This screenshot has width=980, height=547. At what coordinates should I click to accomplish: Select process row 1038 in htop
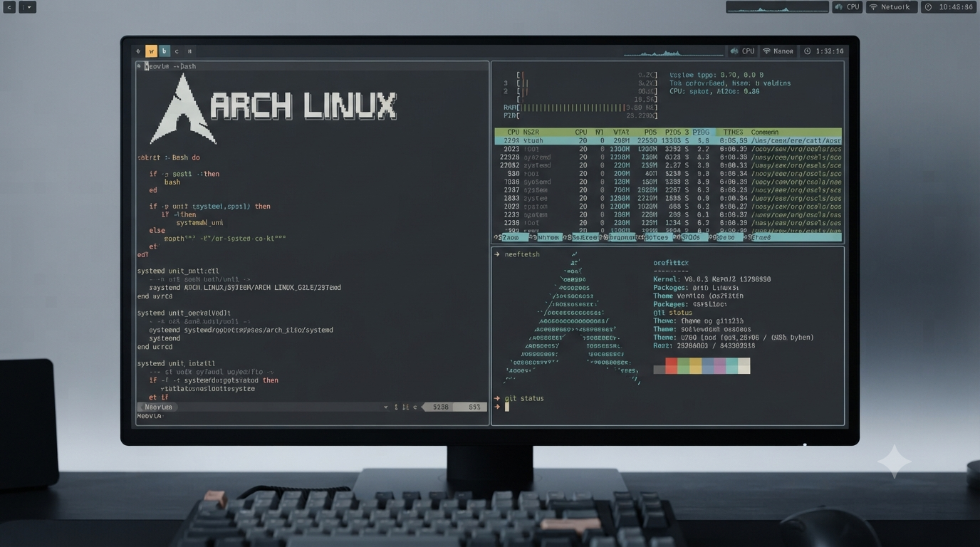pyautogui.click(x=668, y=182)
